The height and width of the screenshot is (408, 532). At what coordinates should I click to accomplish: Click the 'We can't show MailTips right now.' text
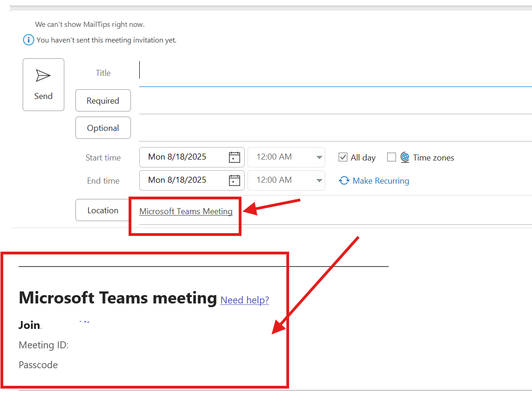point(90,25)
